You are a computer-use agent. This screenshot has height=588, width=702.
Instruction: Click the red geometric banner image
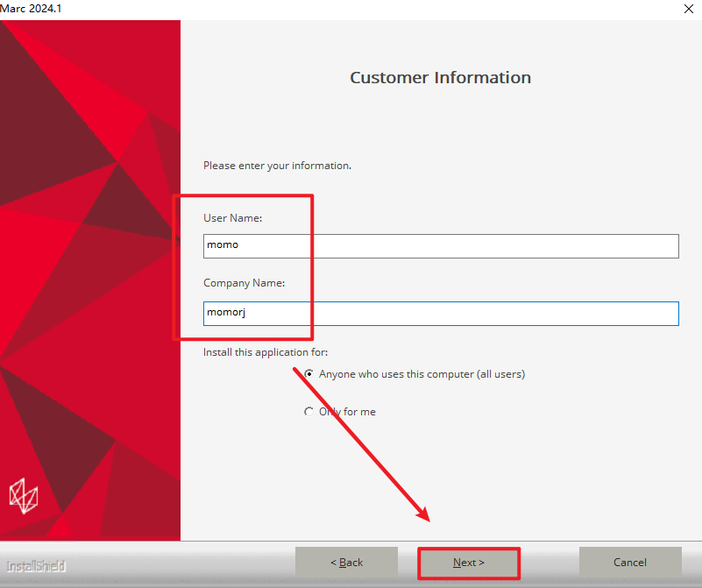pyautogui.click(x=88, y=263)
